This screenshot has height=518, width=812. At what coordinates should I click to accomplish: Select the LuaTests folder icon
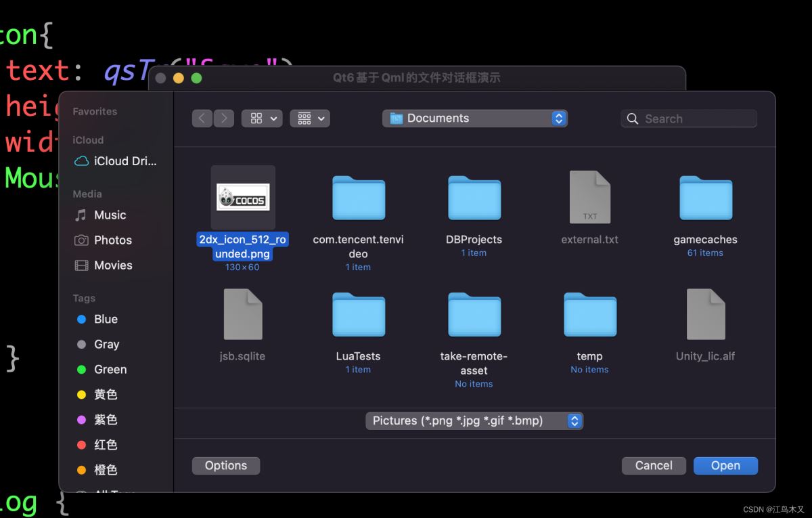point(358,314)
